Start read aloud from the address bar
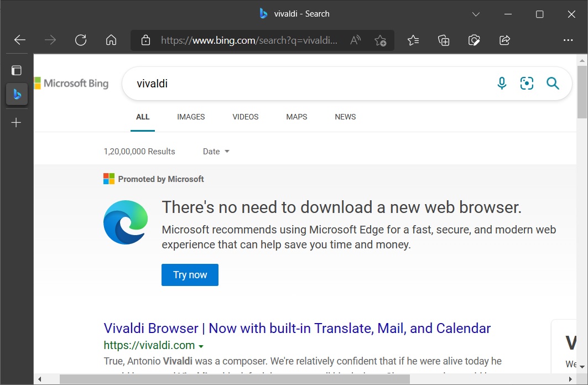This screenshot has height=385, width=588. tap(355, 40)
